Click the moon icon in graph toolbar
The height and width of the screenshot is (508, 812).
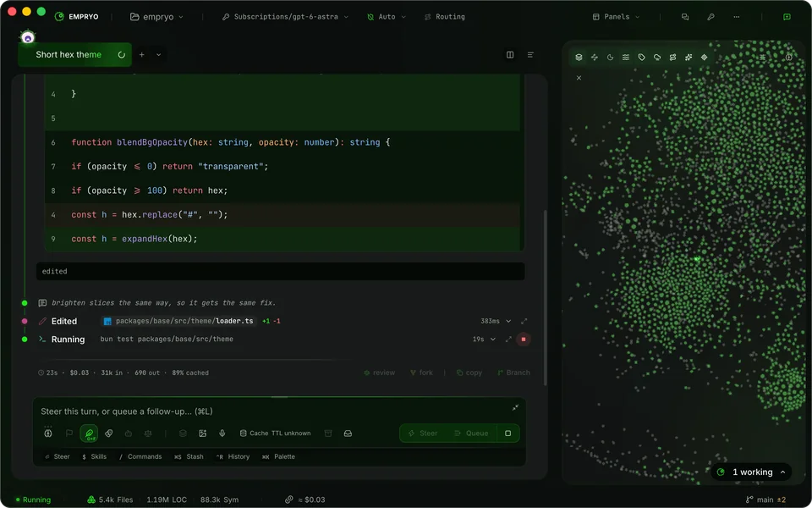[610, 57]
